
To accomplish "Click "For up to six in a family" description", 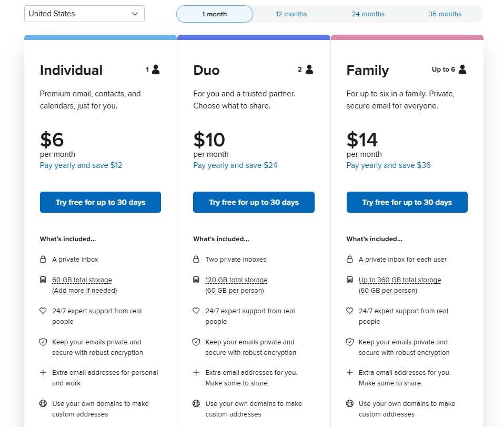I will tap(400, 100).
